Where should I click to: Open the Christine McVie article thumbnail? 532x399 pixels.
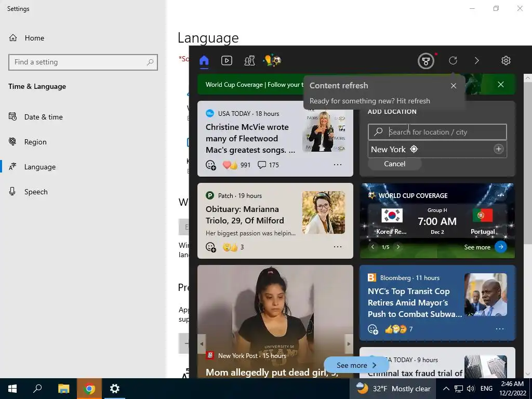click(x=324, y=131)
